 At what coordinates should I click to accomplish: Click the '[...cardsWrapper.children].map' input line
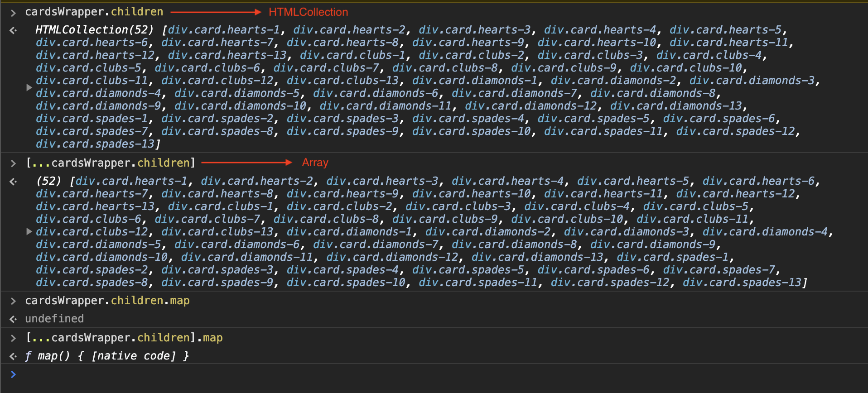coord(124,338)
